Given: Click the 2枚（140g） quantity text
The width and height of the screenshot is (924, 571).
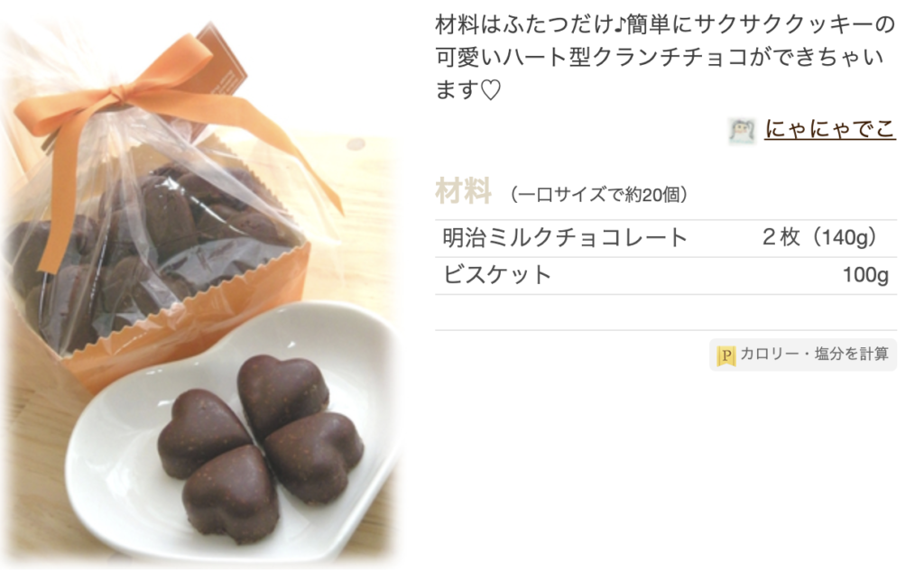Looking at the screenshot, I should tap(824, 237).
